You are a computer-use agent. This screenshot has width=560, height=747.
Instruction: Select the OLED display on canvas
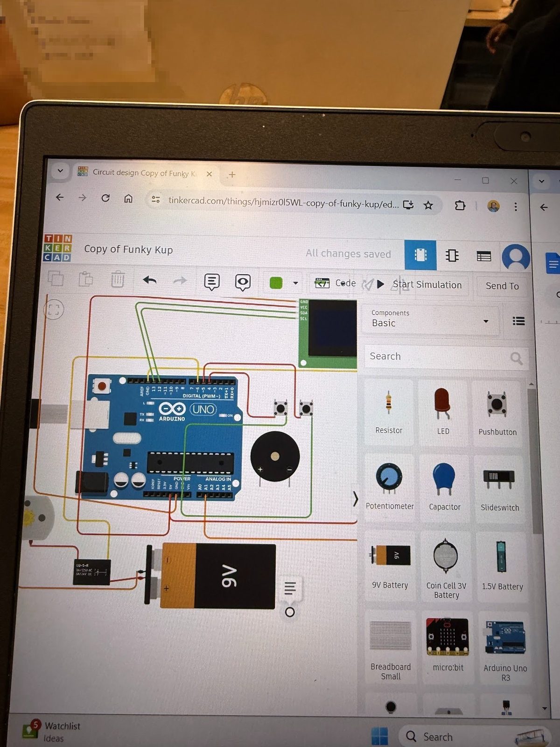point(328,333)
